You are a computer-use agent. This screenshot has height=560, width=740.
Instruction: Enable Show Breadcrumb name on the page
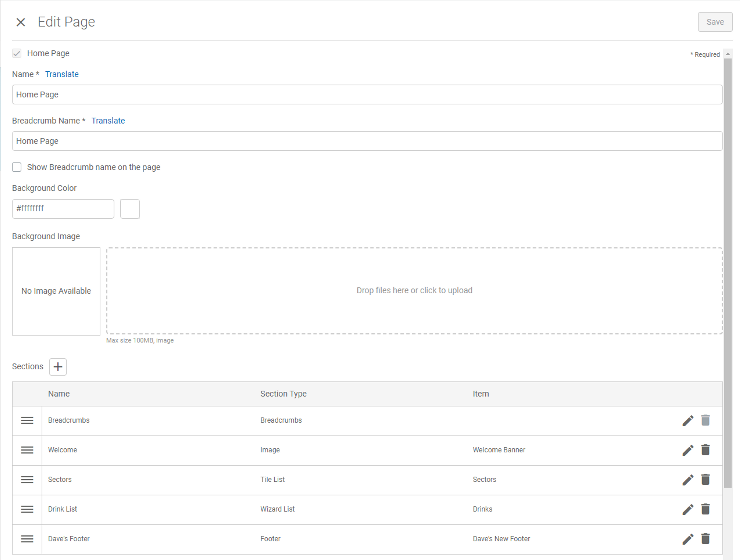(x=17, y=167)
